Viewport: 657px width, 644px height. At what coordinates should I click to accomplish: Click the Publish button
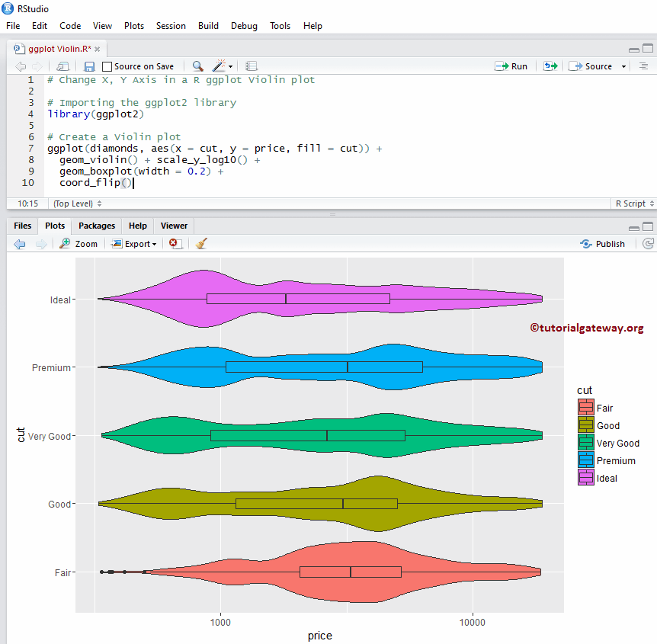(602, 244)
